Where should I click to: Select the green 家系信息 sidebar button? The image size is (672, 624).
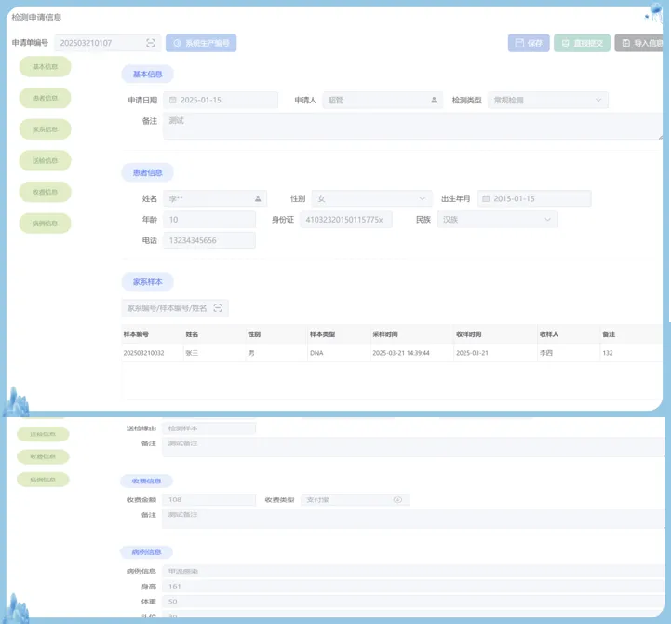(45, 129)
